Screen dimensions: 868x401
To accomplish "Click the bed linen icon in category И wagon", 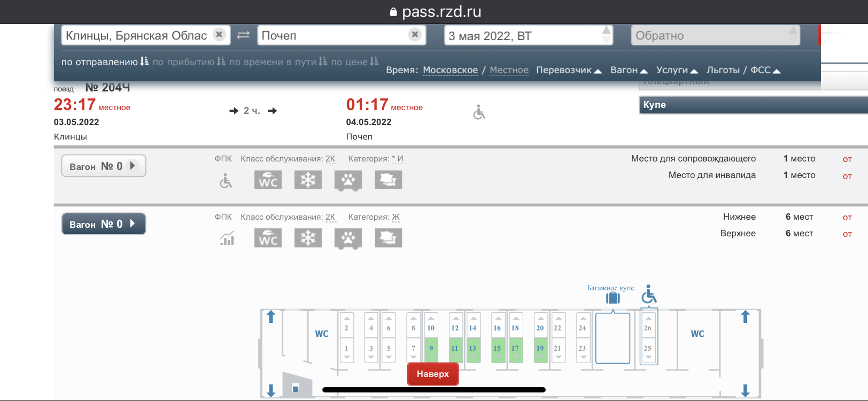I will tap(388, 180).
